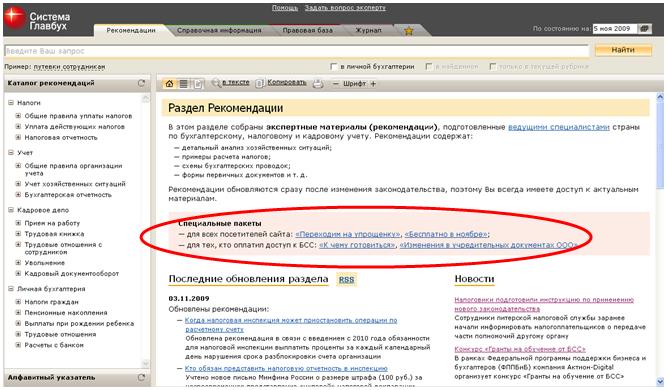
Task: Open the Помощь link at top
Action: (285, 8)
